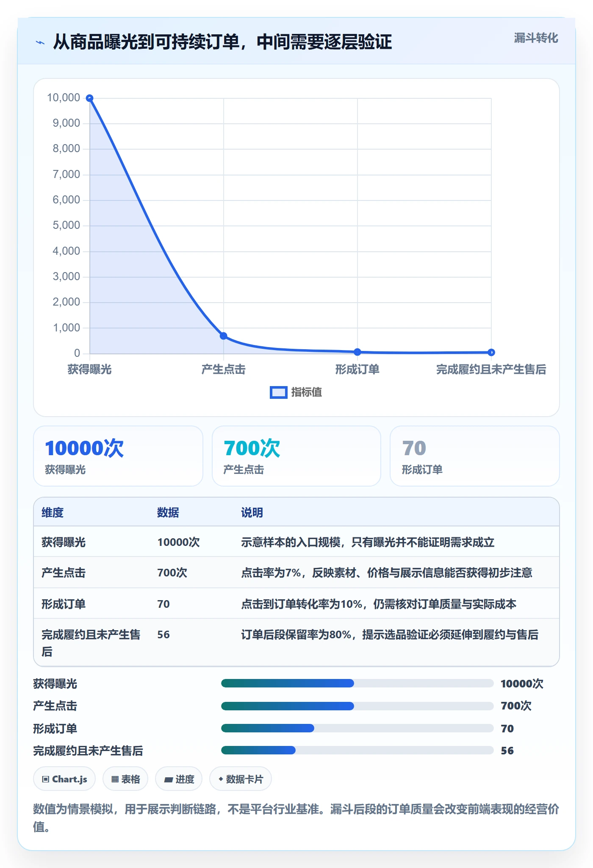The width and height of the screenshot is (593, 868).
Task: Click the Chart.js tag icon
Action: (x=46, y=779)
